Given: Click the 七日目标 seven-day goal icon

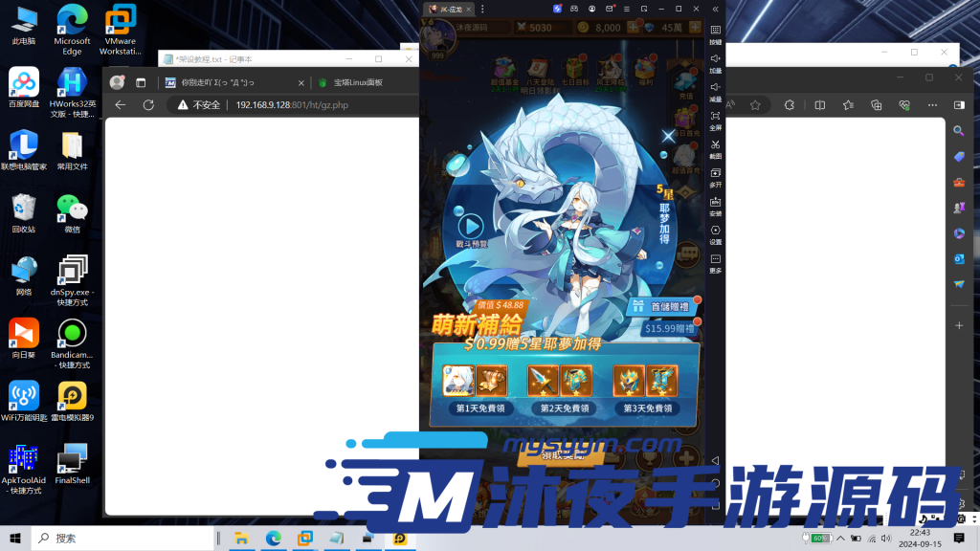Looking at the screenshot, I should 573,67.
